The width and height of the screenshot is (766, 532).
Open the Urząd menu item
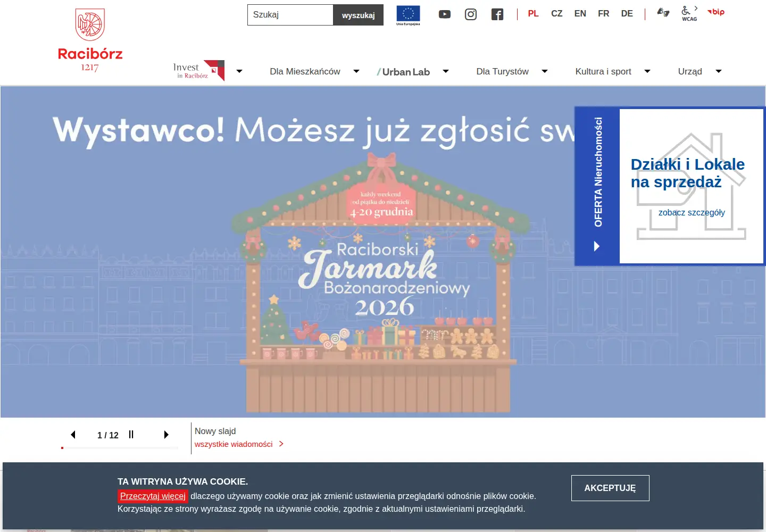pos(690,71)
